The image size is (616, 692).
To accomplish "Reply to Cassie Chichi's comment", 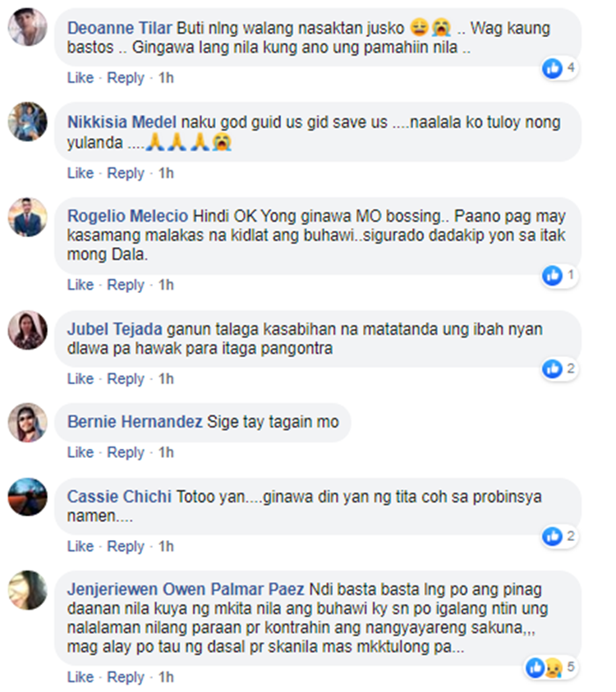I will 126,547.
